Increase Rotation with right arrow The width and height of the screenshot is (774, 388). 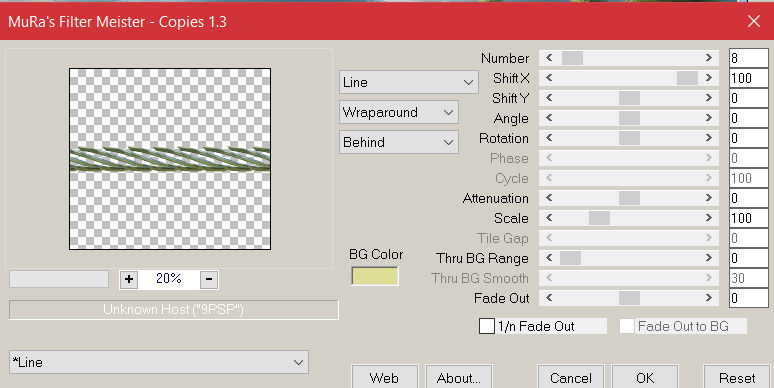709,138
